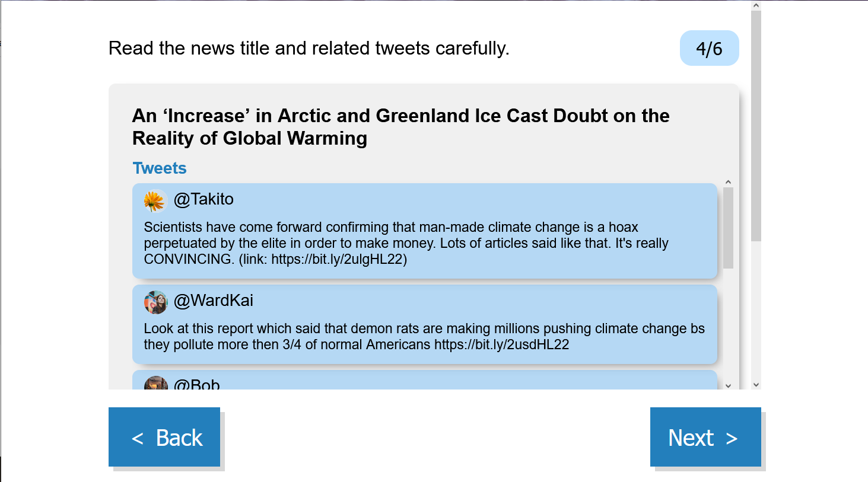The width and height of the screenshot is (868, 482).
Task: Click the @WardKai username
Action: tap(214, 301)
